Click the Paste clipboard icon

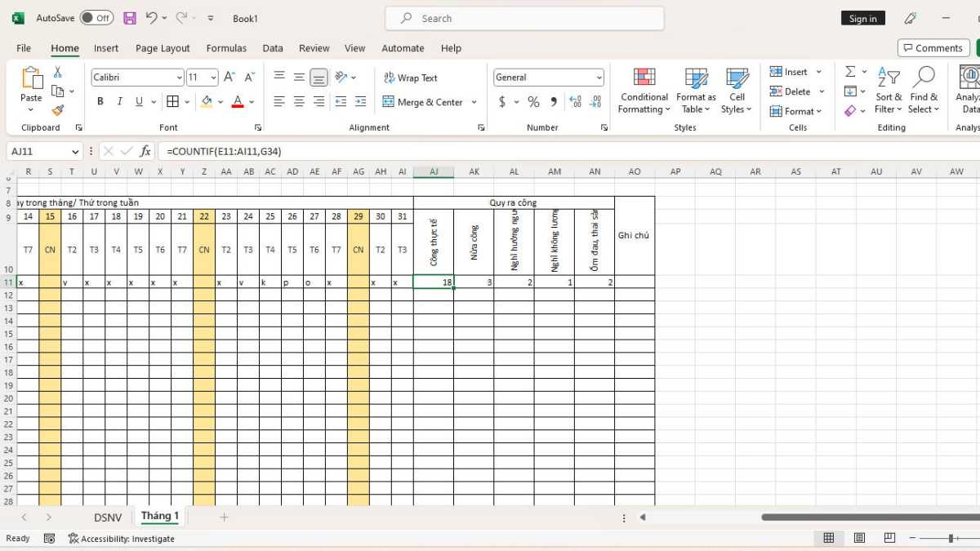[x=31, y=78]
